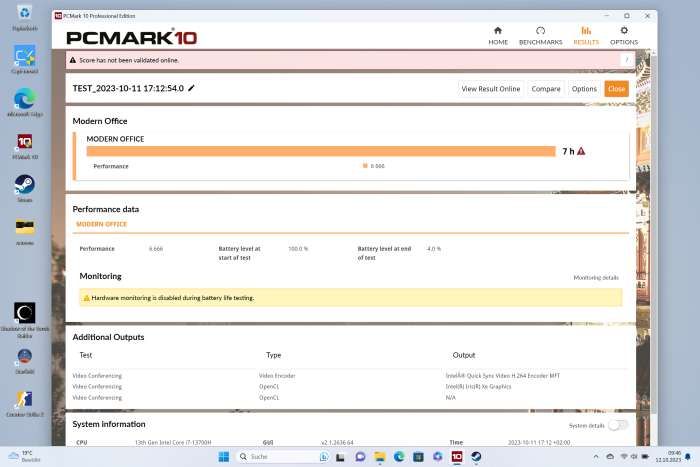Open the Windows Start menu
This screenshot has width=700, height=467.
pos(224,456)
